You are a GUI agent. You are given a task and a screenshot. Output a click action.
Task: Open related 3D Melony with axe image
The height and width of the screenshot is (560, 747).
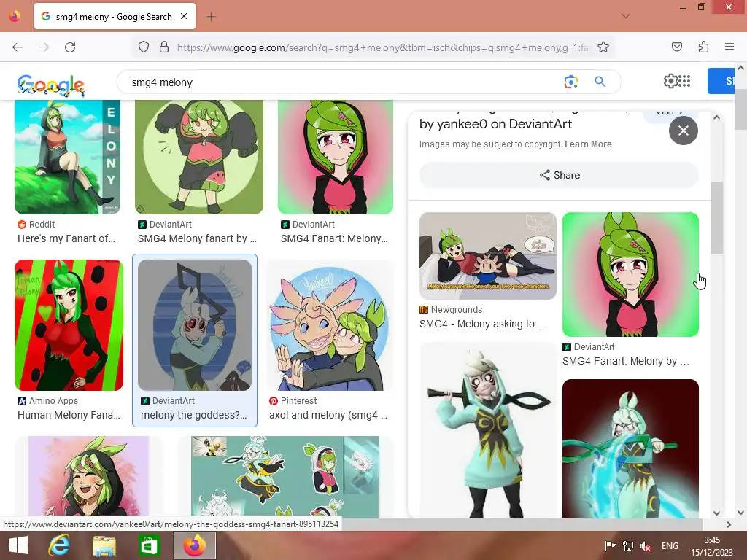click(x=488, y=430)
